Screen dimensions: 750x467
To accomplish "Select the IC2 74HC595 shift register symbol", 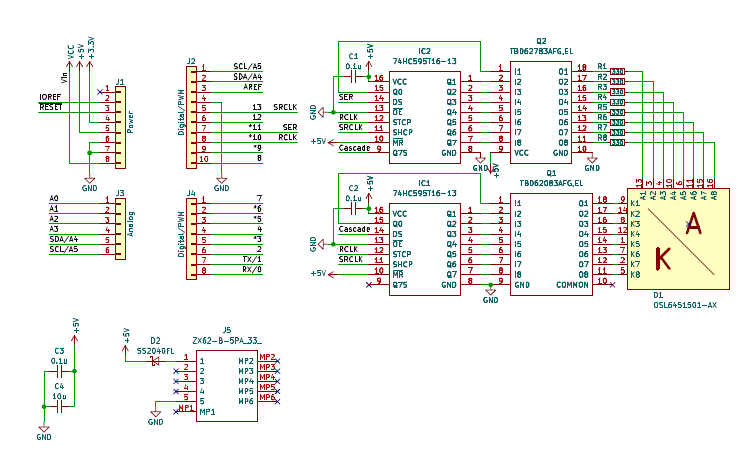I will tap(424, 116).
